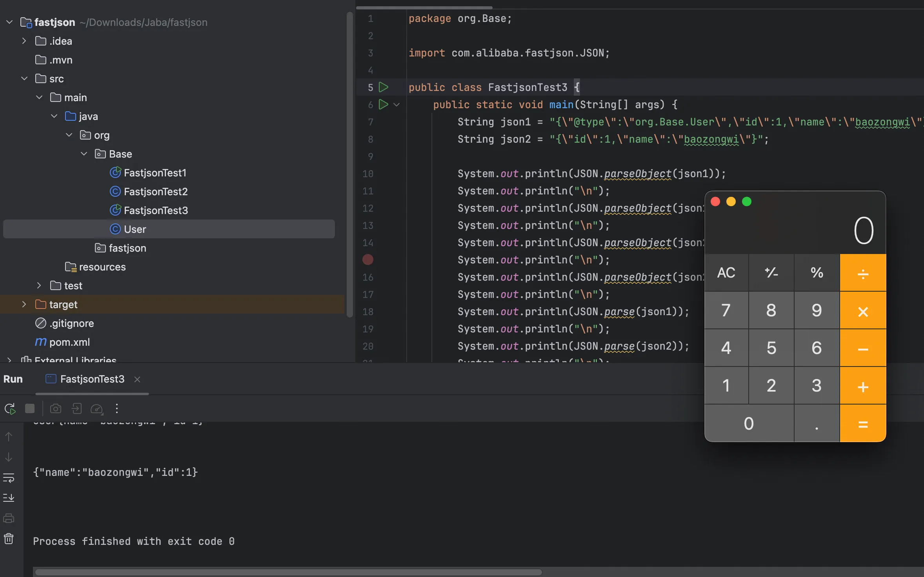Toggle Scroll to End in console sidebar
924x577 pixels.
click(9, 498)
